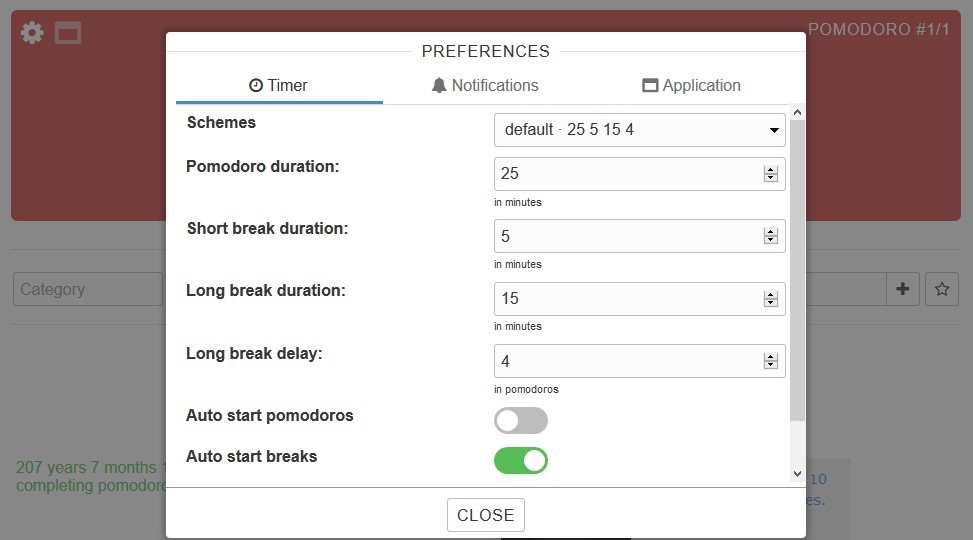The width and height of the screenshot is (973, 540).
Task: Click the window icon on Application tab
Action: click(x=650, y=86)
